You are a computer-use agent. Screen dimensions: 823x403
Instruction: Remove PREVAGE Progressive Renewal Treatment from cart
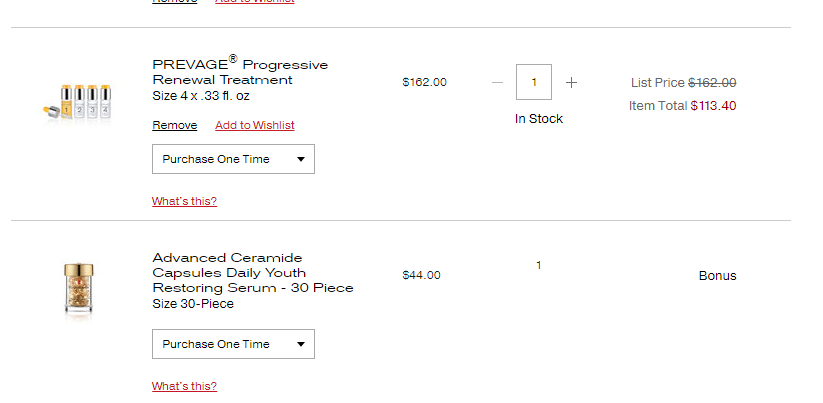[175, 125]
